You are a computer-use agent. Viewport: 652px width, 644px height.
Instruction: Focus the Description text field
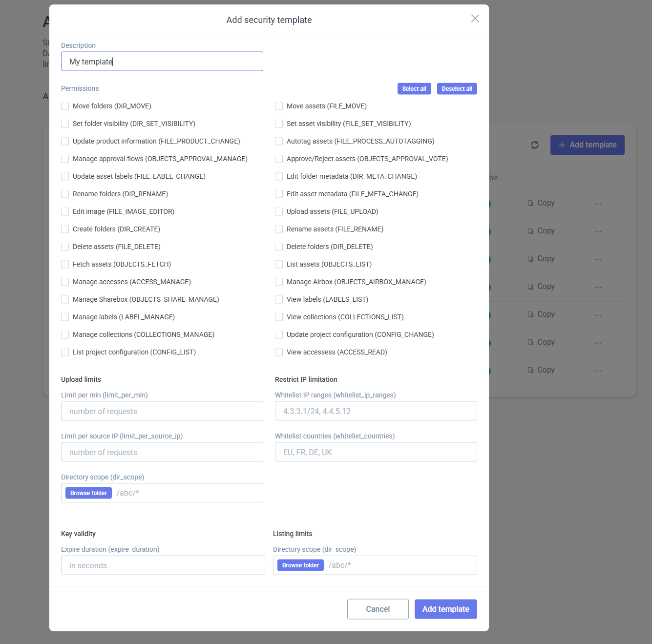tap(162, 62)
